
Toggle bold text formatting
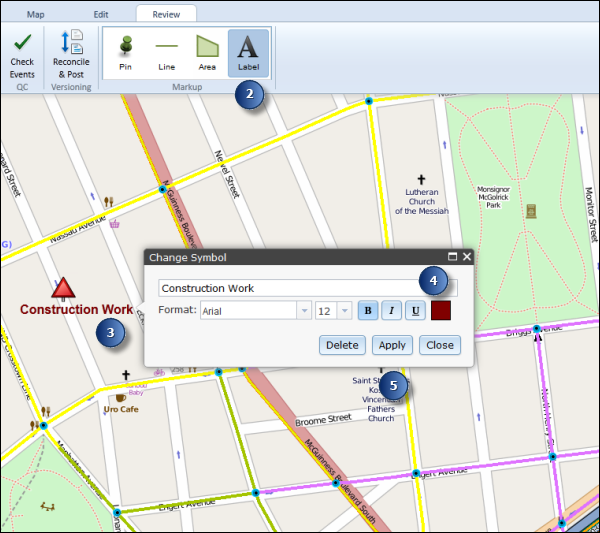(368, 311)
